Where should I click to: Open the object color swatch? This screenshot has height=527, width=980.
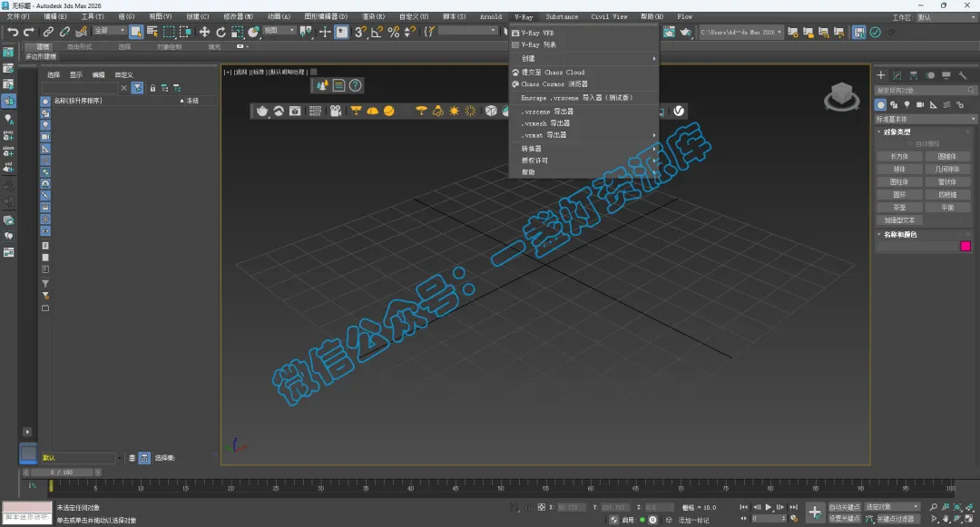(x=965, y=246)
